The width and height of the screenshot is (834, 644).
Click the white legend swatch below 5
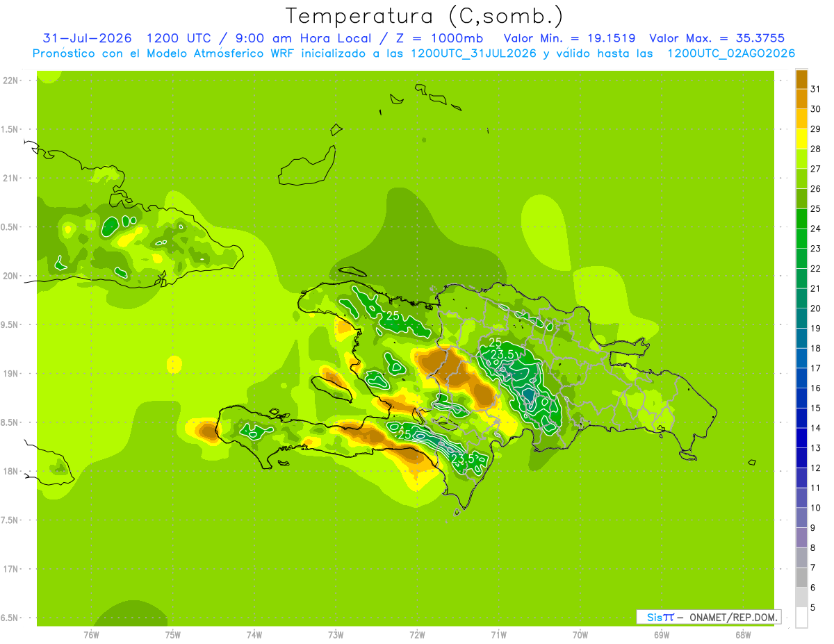click(802, 618)
